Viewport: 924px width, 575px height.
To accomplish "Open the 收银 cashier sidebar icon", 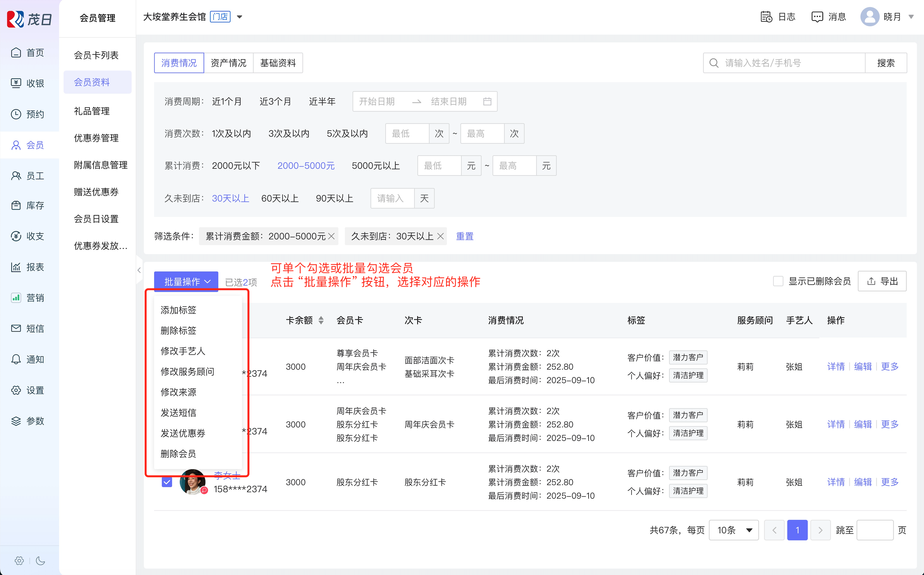I will pyautogui.click(x=16, y=83).
